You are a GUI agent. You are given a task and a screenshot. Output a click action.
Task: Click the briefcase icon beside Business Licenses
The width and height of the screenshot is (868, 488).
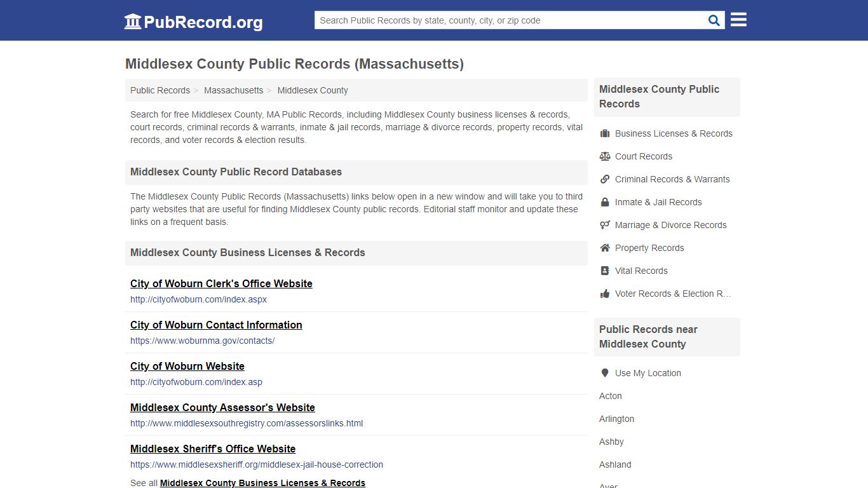605,133
